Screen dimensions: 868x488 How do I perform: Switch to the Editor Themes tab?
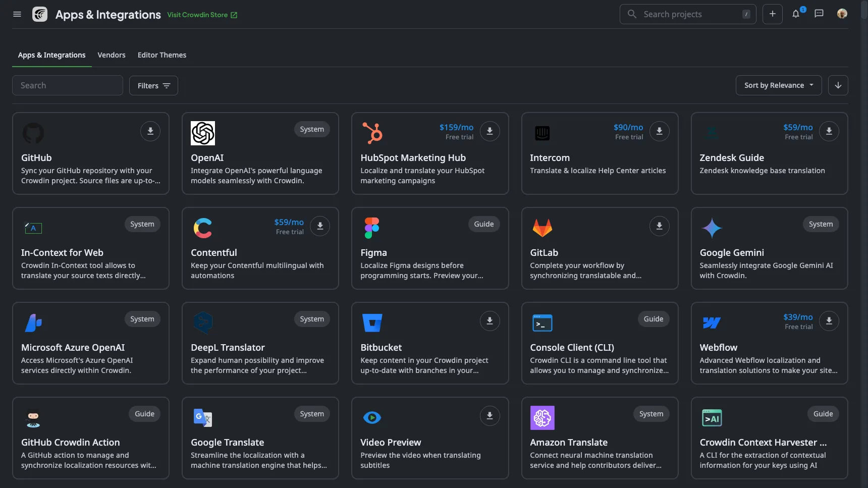[162, 55]
